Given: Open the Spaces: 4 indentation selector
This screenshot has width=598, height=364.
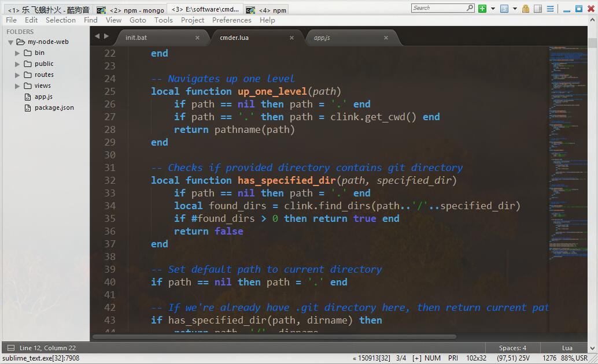Looking at the screenshot, I should [x=512, y=348].
